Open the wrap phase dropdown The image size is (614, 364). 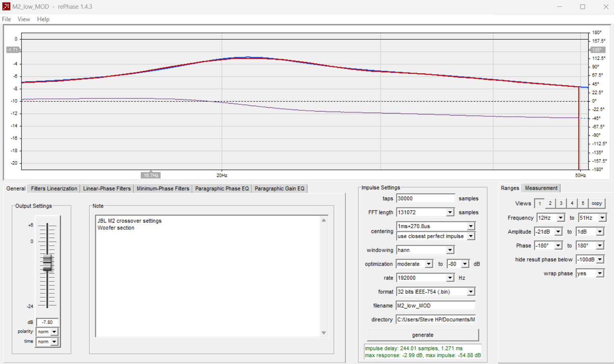pos(600,273)
